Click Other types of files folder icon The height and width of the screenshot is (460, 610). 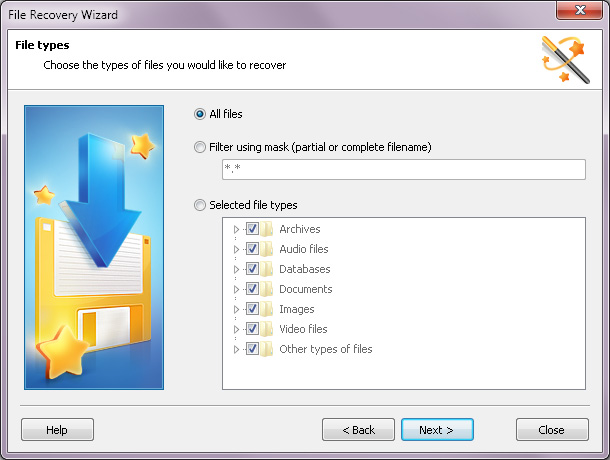click(266, 349)
